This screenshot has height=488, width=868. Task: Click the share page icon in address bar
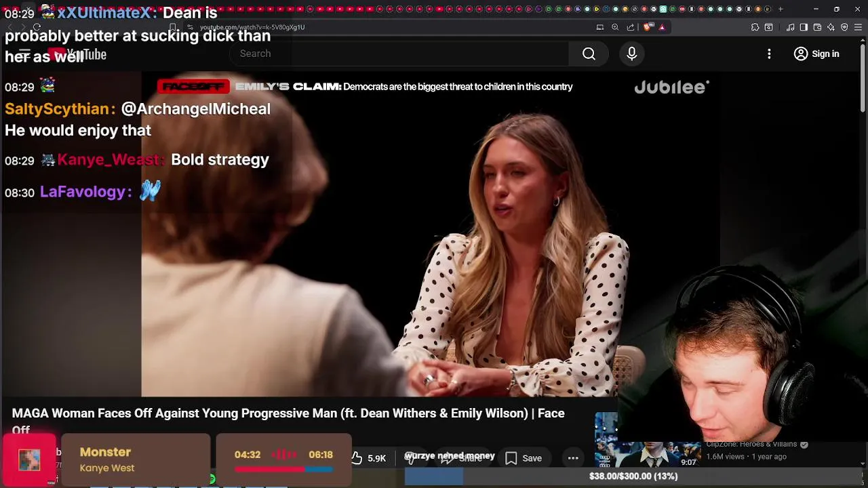(631, 27)
